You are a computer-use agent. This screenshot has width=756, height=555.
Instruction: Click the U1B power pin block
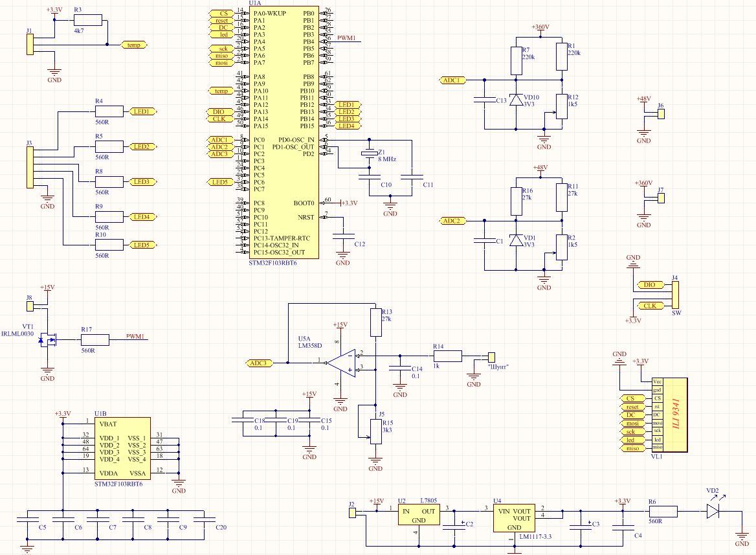pos(122,448)
